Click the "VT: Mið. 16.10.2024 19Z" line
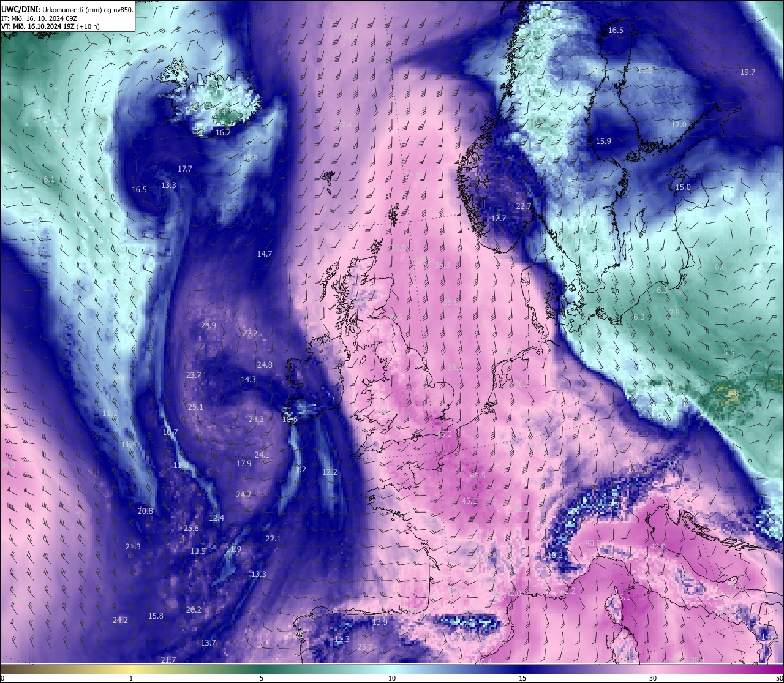 point(38,26)
